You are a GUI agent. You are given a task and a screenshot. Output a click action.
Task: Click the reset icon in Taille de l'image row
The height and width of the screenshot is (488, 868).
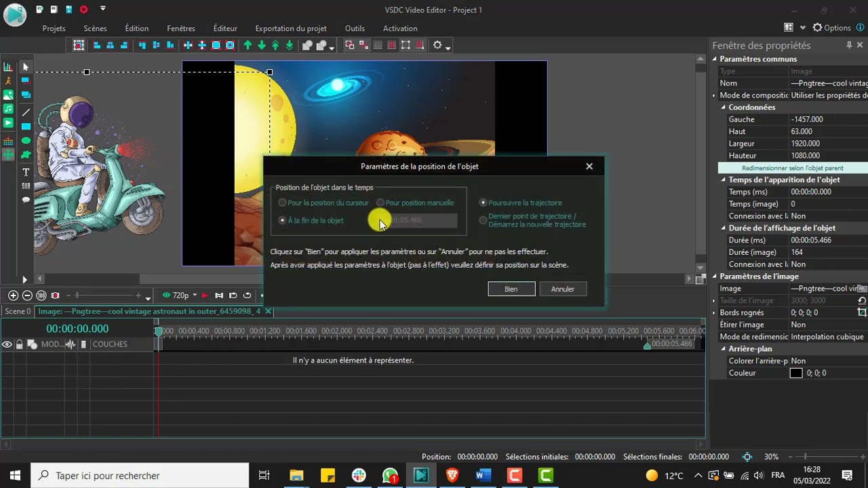pyautogui.click(x=862, y=300)
